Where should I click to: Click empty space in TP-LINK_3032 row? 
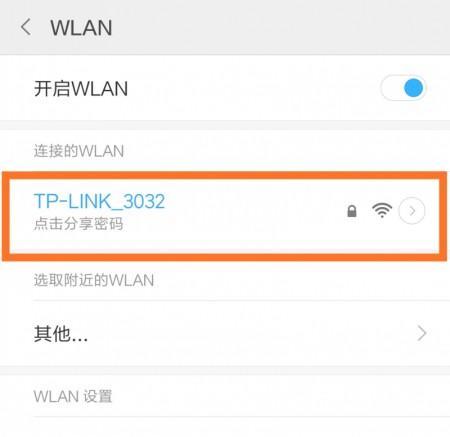point(253,213)
